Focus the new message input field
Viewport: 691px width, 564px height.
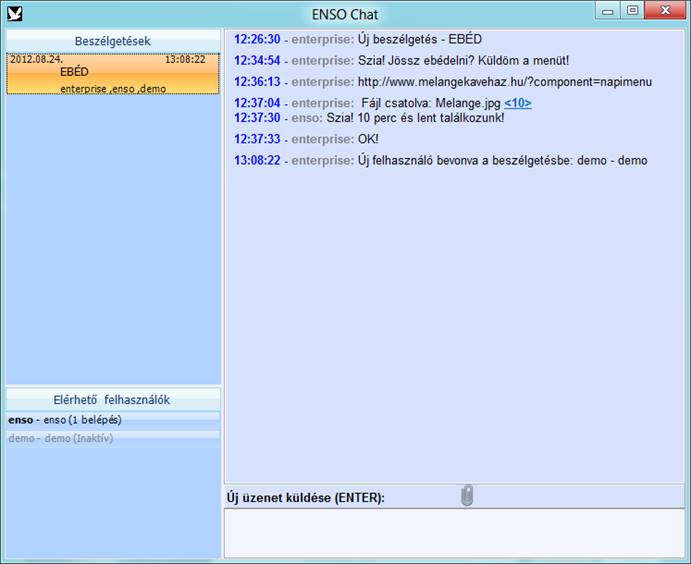point(454,533)
